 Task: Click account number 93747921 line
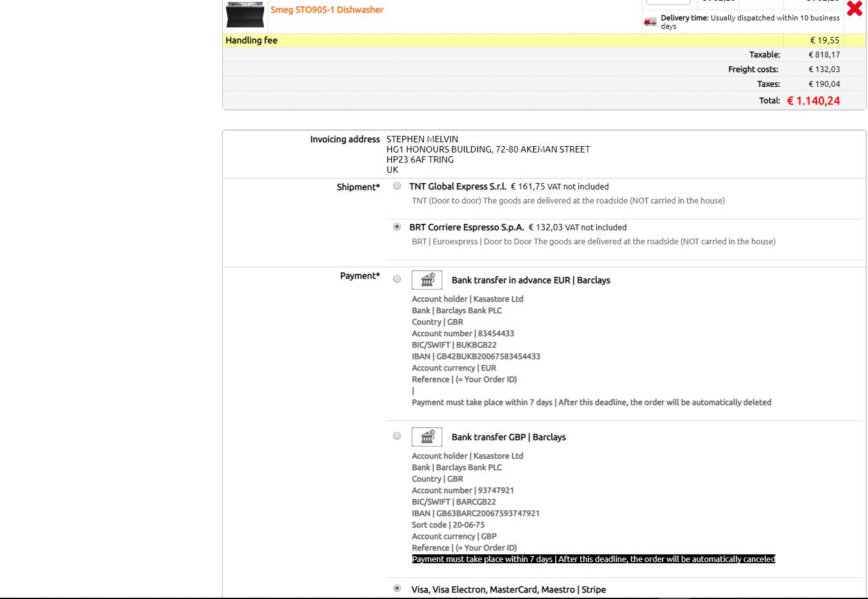[x=463, y=491]
